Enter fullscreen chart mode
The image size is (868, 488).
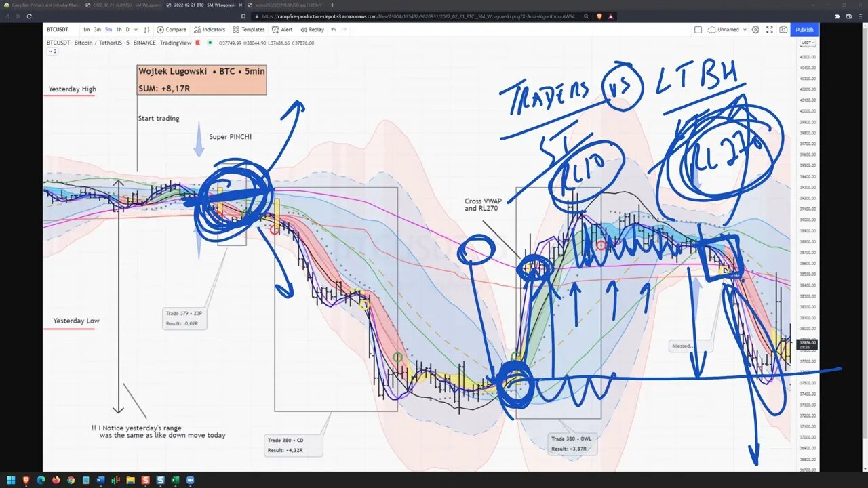click(770, 30)
